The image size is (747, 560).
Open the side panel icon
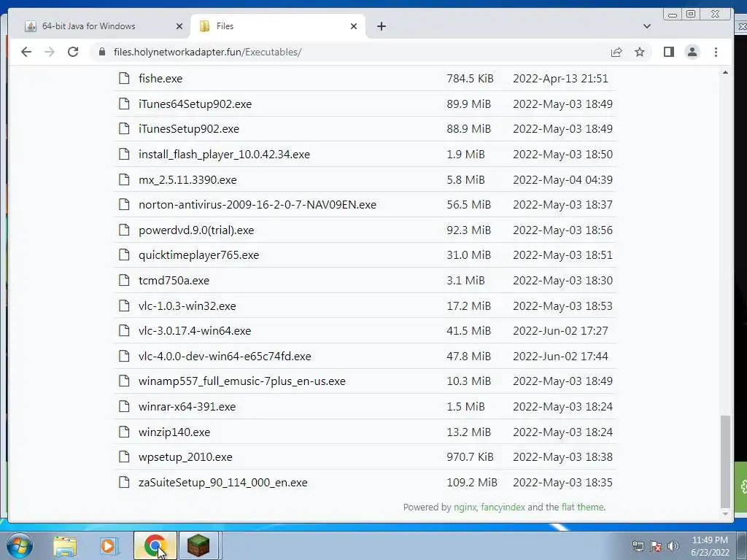(669, 52)
